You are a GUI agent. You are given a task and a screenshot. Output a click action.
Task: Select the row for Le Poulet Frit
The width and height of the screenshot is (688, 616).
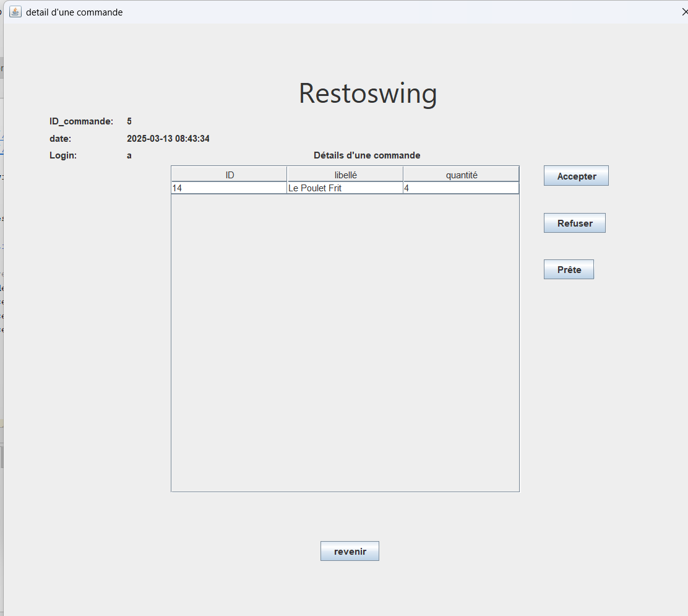(x=345, y=188)
